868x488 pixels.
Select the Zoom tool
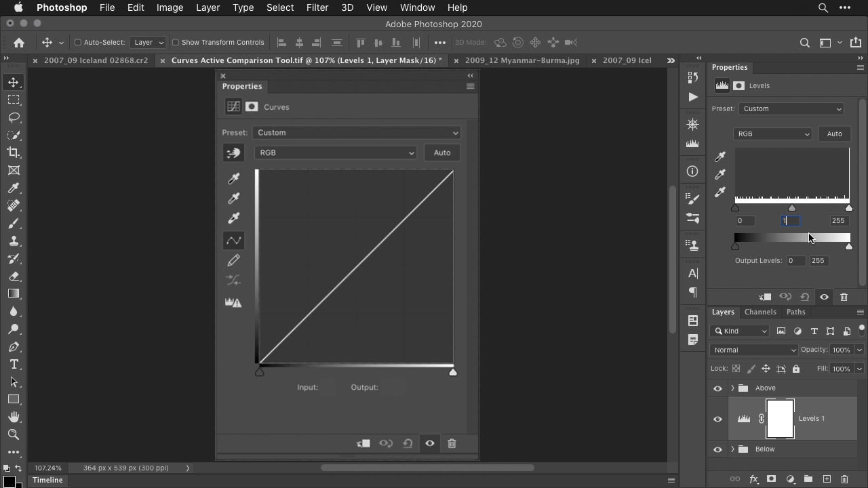point(14,434)
